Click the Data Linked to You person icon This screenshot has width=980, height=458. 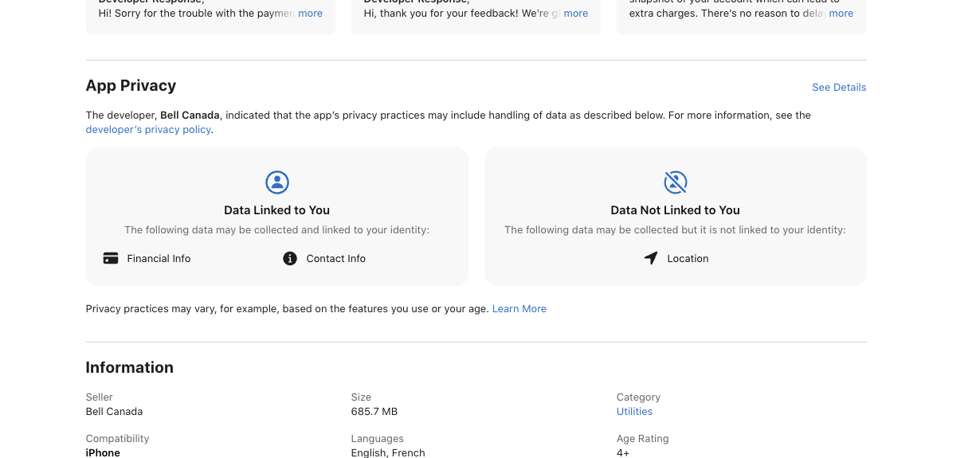point(277,182)
